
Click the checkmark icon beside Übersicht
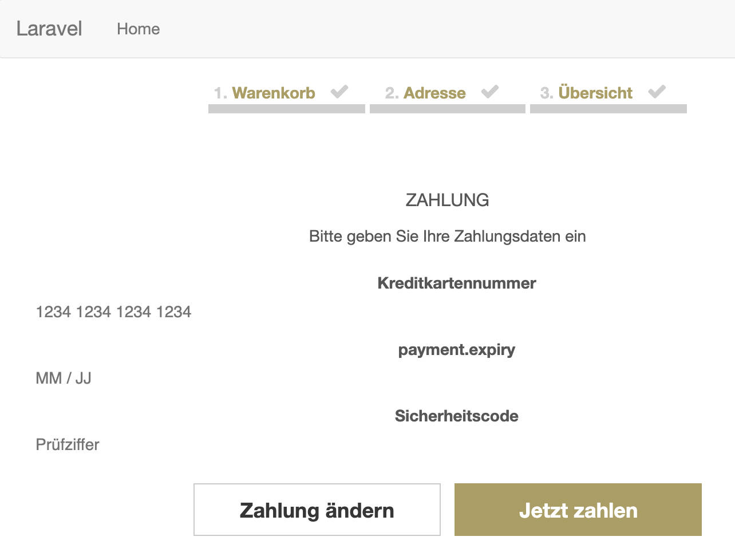(657, 92)
